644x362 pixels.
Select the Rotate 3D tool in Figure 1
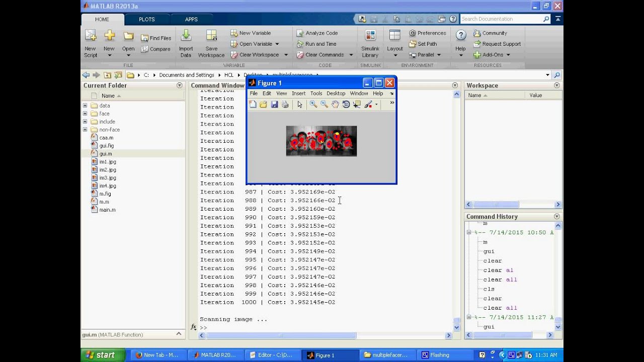[346, 105]
